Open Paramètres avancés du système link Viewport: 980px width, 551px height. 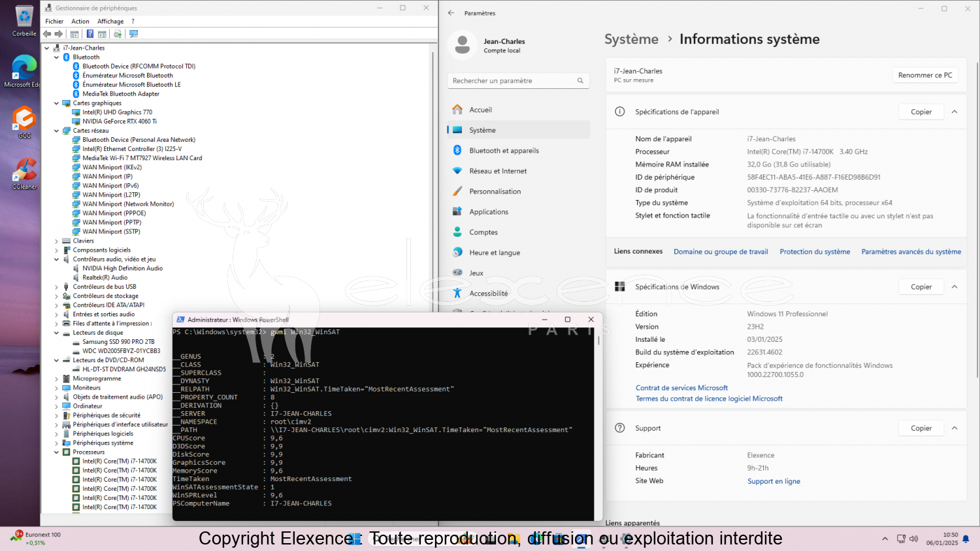click(x=911, y=252)
